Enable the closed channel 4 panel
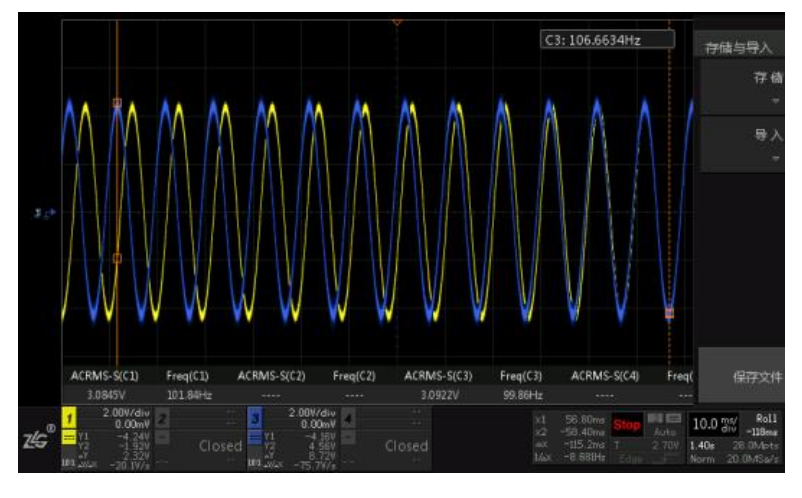This screenshot has width=802, height=498. 390,444
